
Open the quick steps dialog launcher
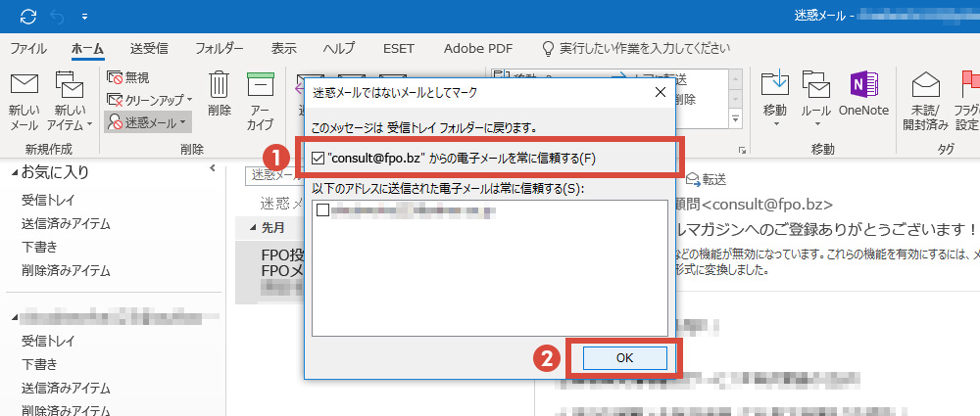743,151
